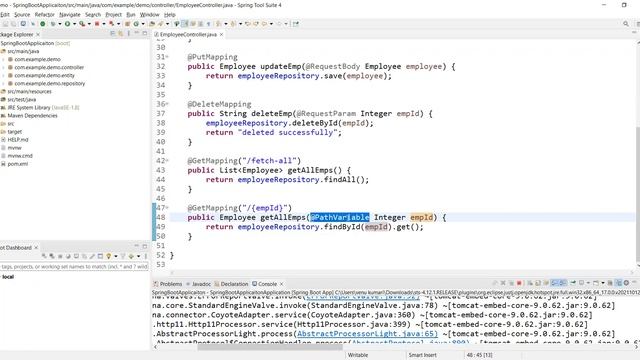
Task: Collapse the method fold marker at line 36
Action: (167, 104)
